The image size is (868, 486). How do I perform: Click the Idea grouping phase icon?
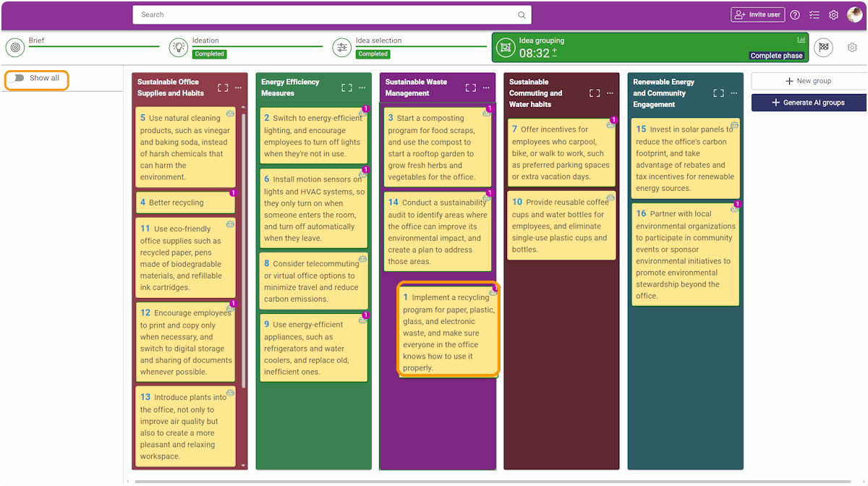[506, 48]
